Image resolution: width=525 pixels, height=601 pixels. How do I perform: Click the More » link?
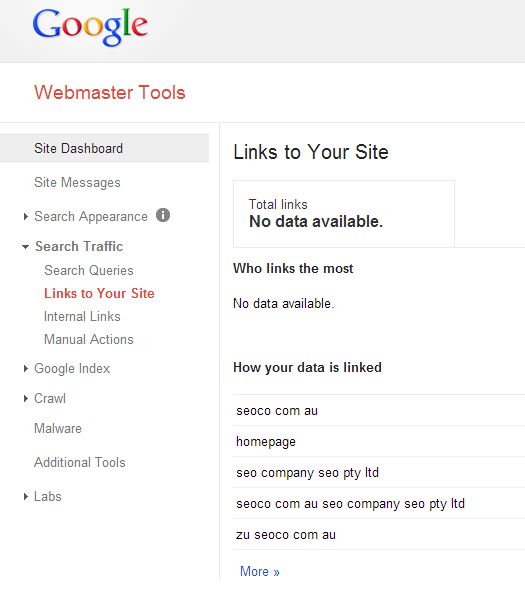tap(260, 571)
